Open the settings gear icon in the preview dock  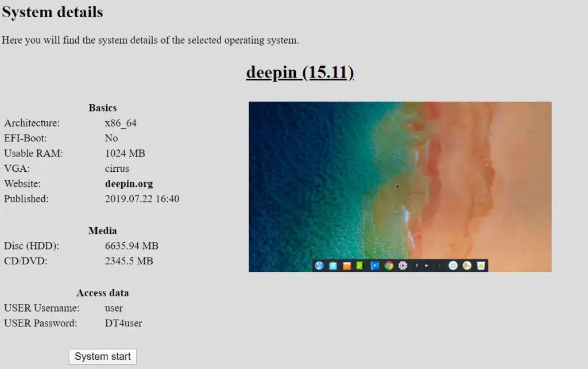(x=403, y=266)
